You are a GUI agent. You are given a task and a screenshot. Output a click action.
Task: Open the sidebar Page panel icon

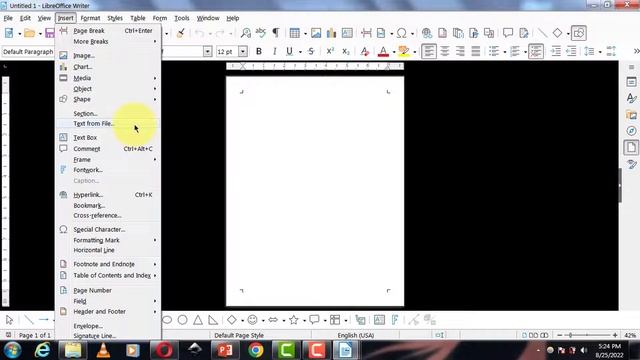tap(631, 147)
